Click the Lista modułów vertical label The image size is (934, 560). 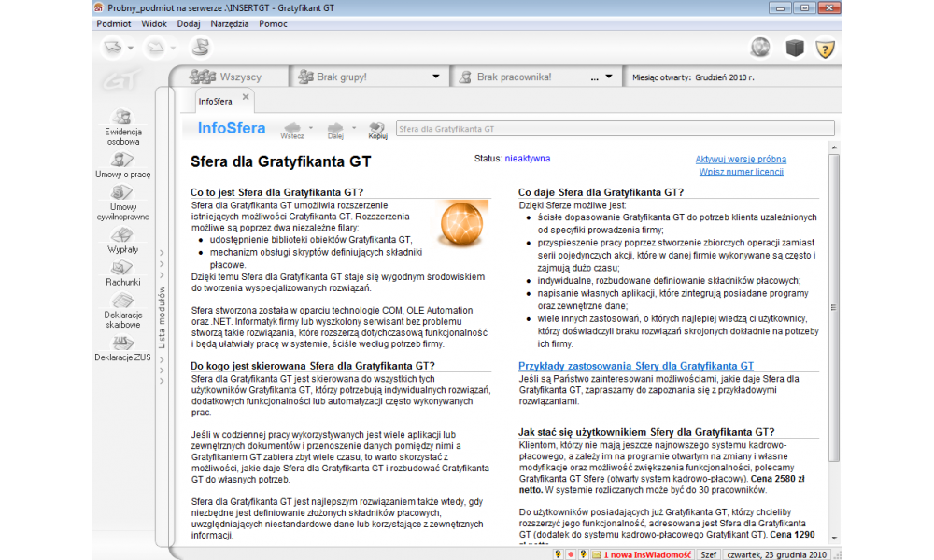click(162, 316)
